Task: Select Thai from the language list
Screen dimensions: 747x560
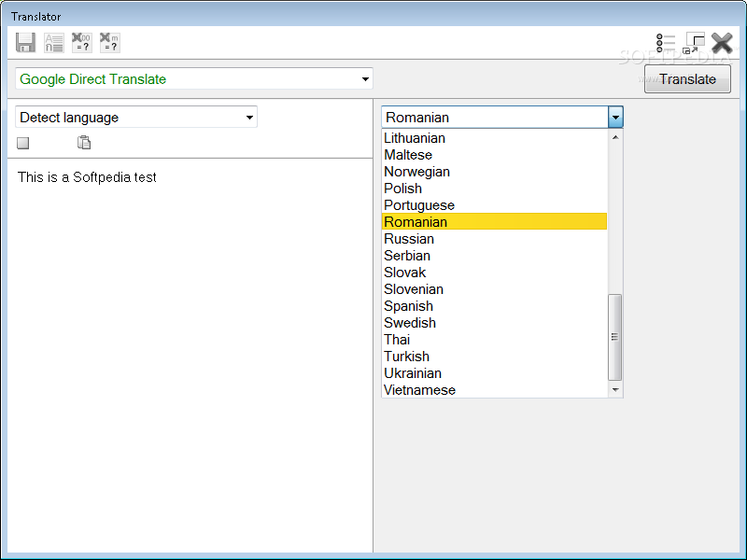Action: point(495,340)
